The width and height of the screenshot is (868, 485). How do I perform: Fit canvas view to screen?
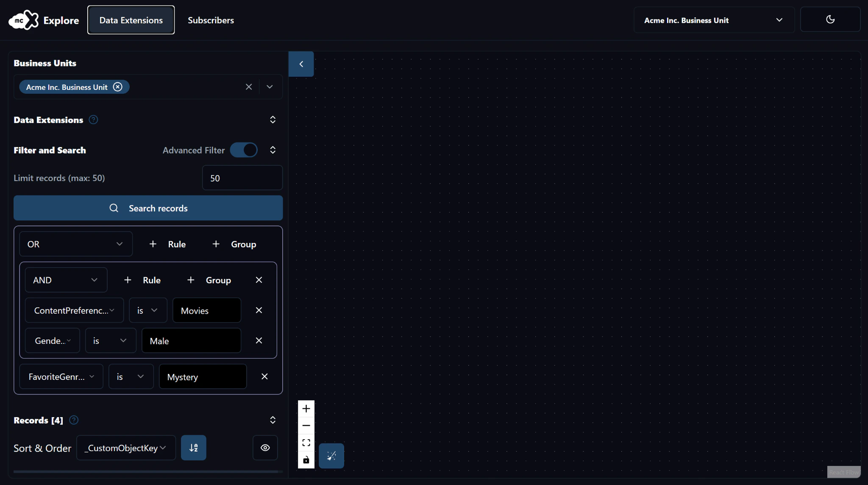click(x=306, y=443)
